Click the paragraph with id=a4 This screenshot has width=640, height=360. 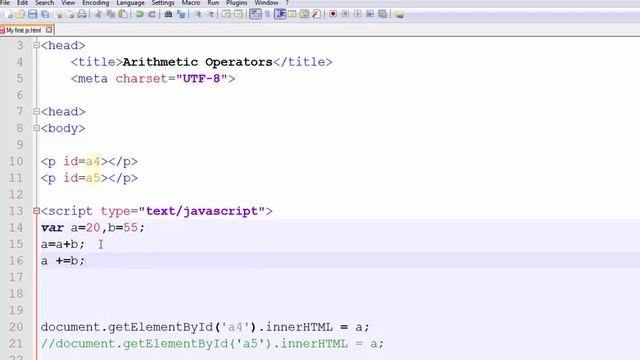89,162
